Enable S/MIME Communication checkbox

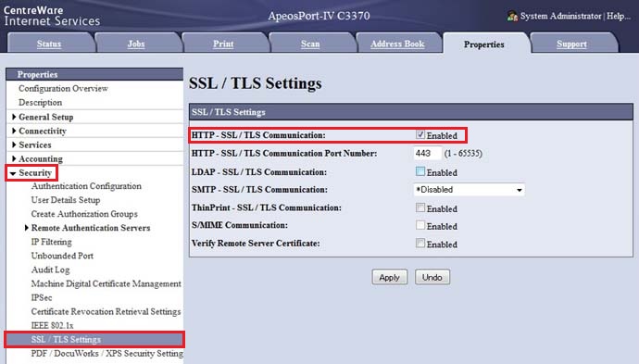pos(420,225)
